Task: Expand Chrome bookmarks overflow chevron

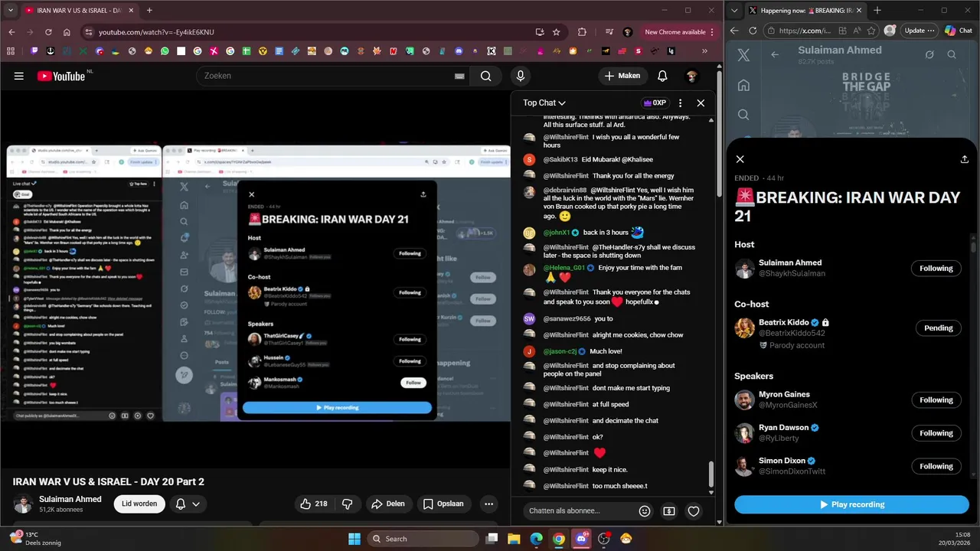Action: click(x=705, y=51)
